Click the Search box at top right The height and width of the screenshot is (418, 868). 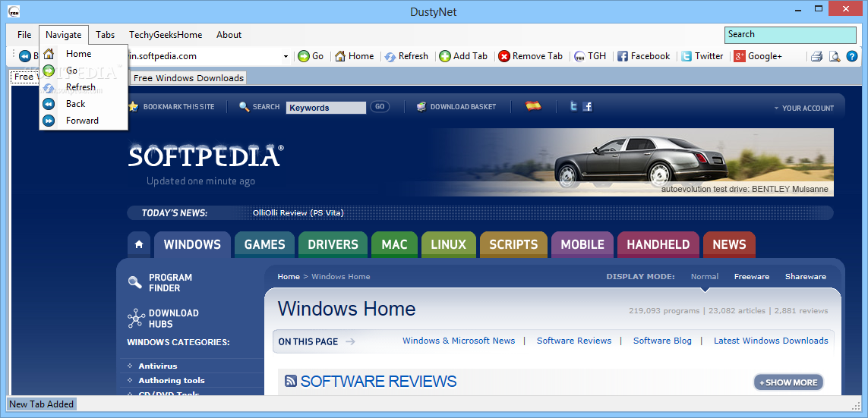pos(791,35)
